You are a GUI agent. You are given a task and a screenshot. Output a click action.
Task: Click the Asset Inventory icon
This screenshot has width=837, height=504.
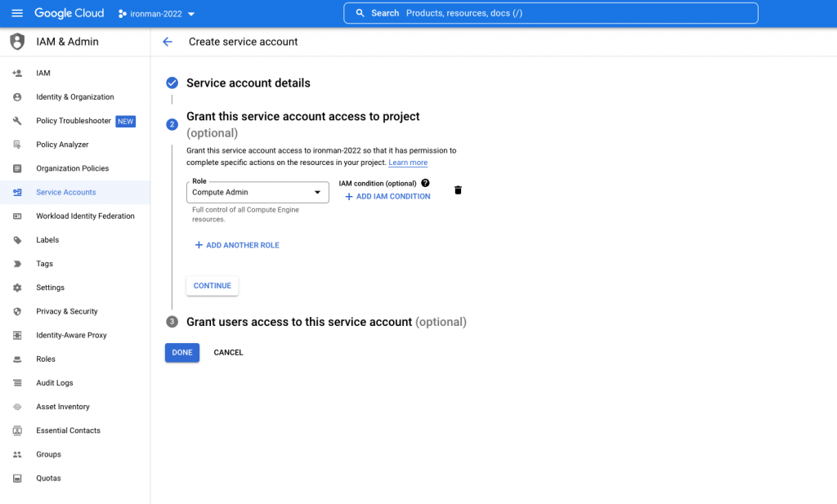click(x=17, y=407)
